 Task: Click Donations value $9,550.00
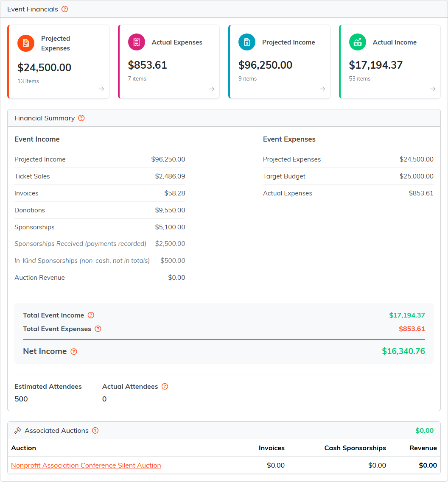[x=170, y=210]
